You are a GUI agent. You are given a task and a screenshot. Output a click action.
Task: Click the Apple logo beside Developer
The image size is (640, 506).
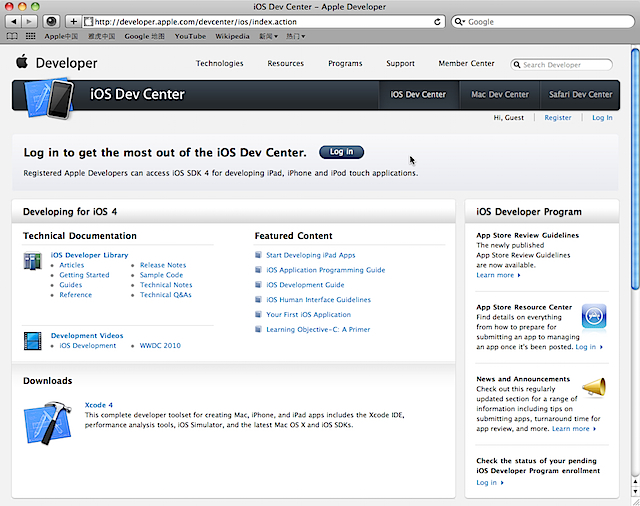point(21,63)
